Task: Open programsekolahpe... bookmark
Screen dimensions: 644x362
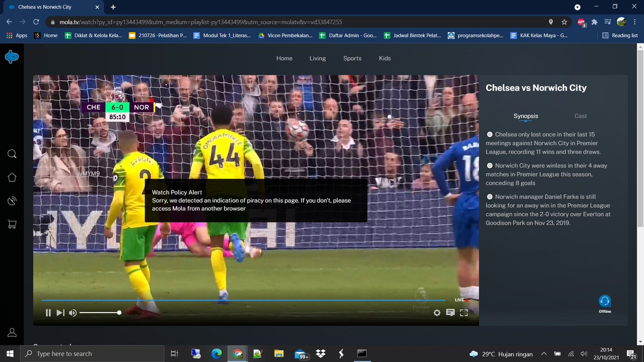Action: 474,35
